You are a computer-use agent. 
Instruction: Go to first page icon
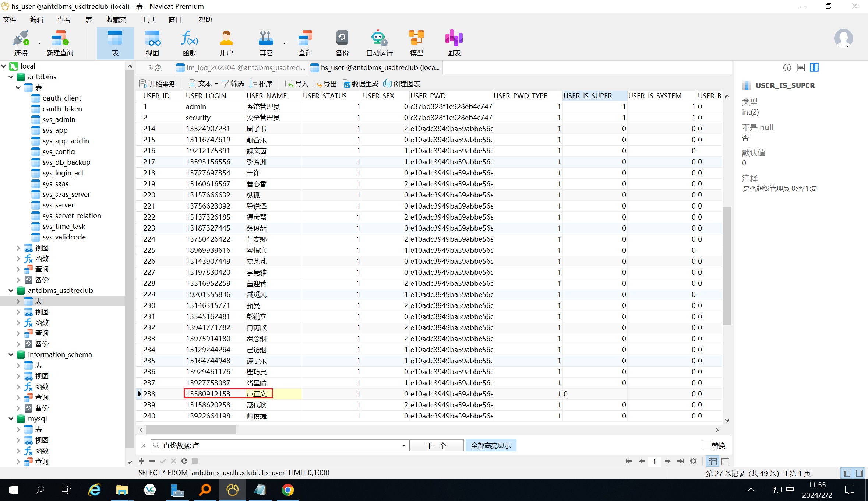pyautogui.click(x=629, y=461)
